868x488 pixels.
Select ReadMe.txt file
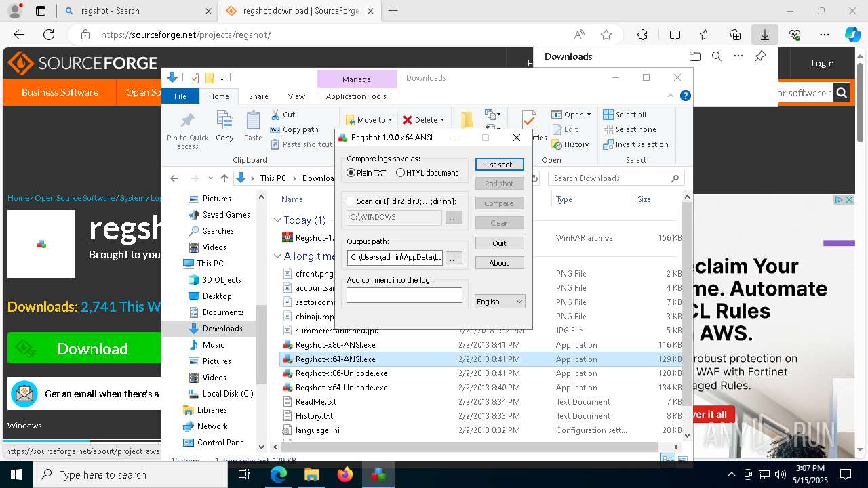315,402
